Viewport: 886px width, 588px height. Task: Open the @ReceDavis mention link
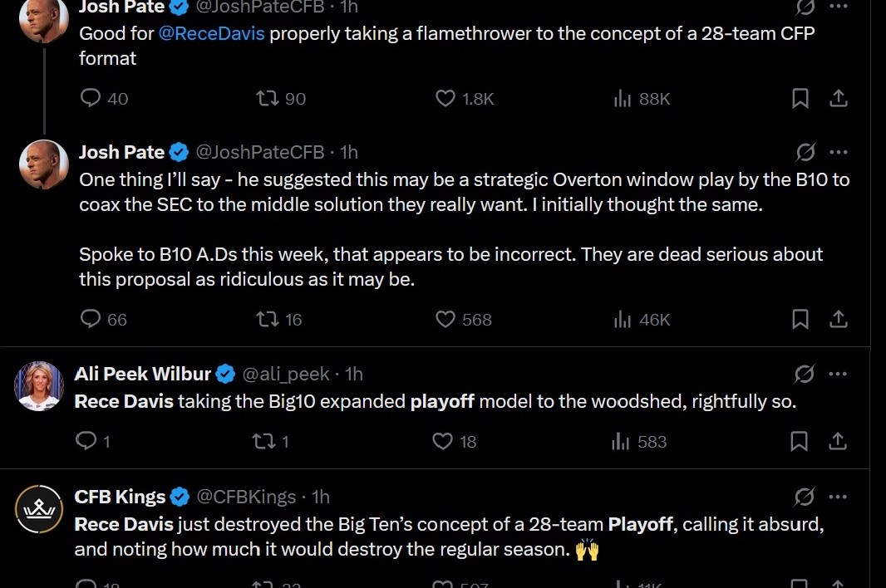point(211,35)
